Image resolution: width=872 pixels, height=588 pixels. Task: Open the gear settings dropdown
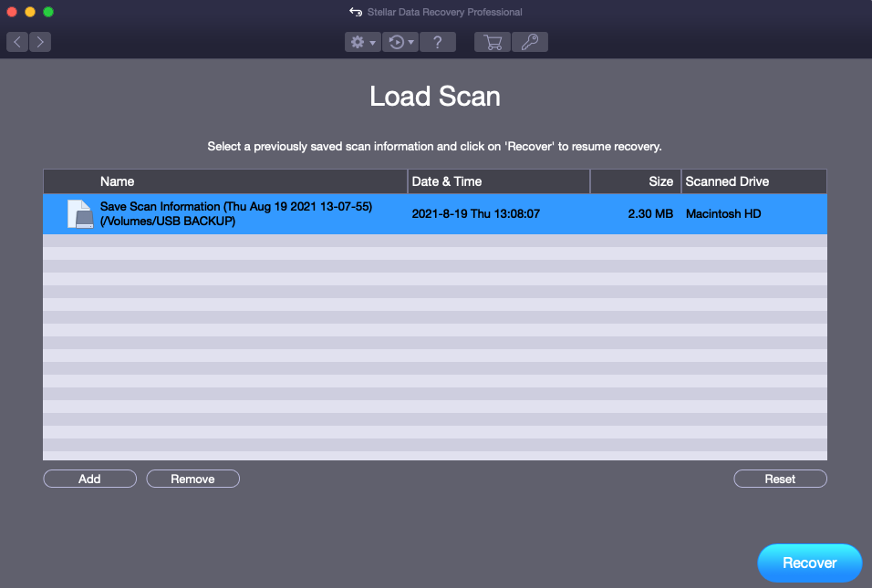coord(362,42)
